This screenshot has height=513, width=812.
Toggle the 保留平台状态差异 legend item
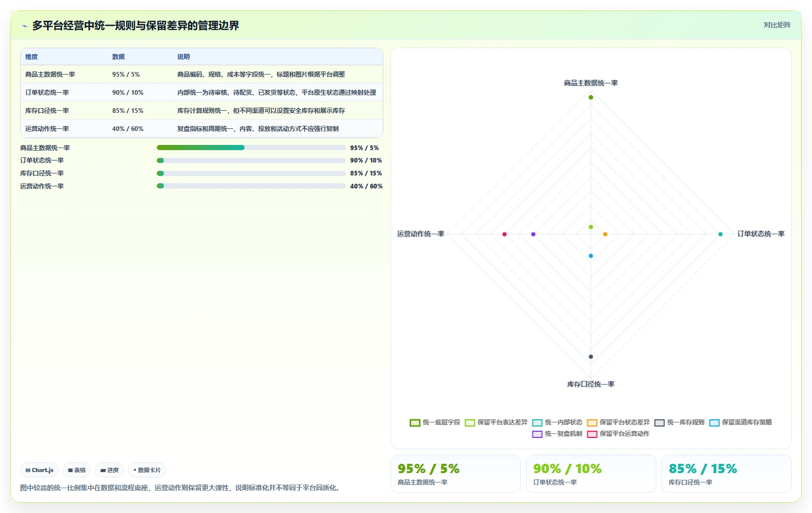[x=618, y=422]
